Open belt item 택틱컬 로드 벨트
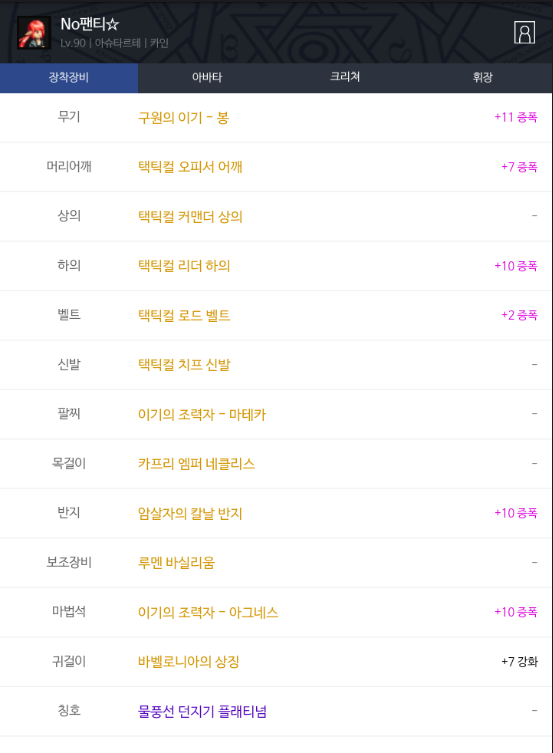This screenshot has width=553, height=753. click(184, 316)
